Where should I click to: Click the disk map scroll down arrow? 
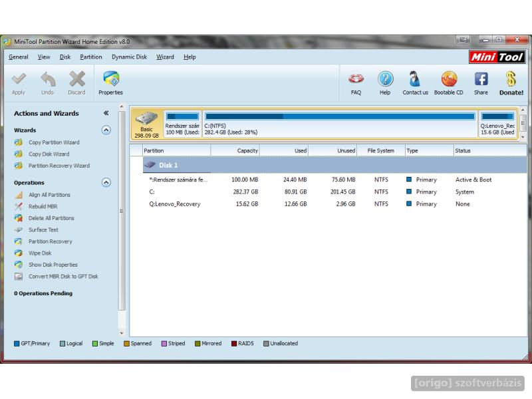(523, 137)
